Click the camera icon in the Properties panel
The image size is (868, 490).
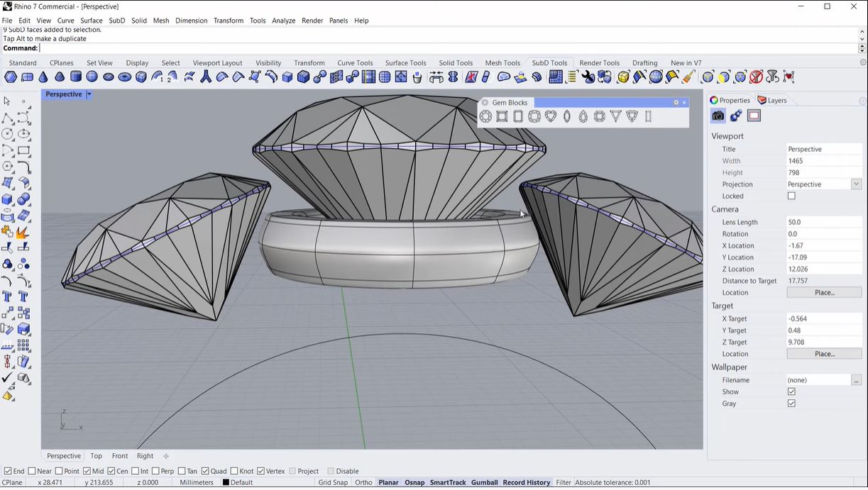pyautogui.click(x=718, y=116)
